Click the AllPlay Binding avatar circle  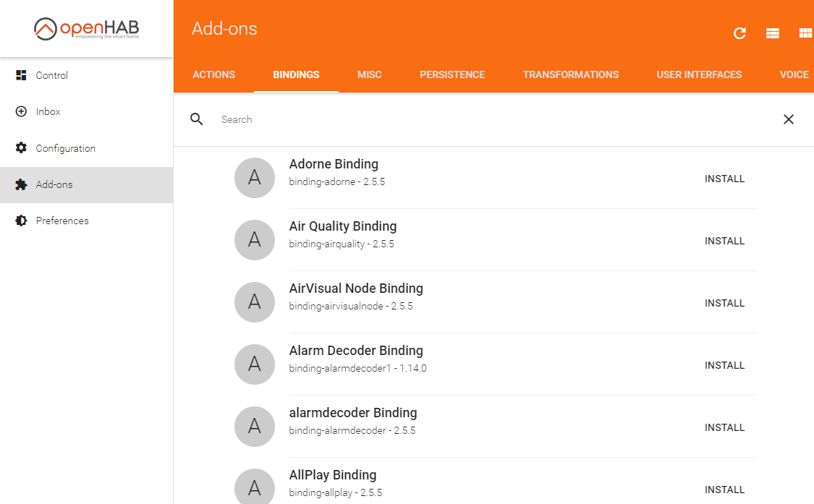(x=255, y=487)
